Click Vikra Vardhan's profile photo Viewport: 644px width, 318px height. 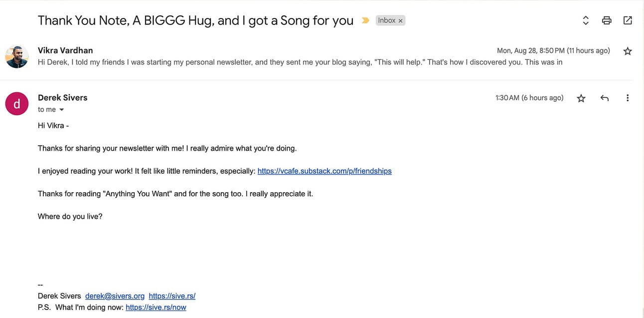click(17, 56)
